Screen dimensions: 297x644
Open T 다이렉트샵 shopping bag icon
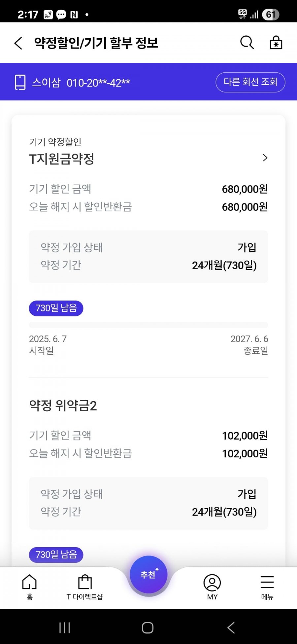point(85,587)
